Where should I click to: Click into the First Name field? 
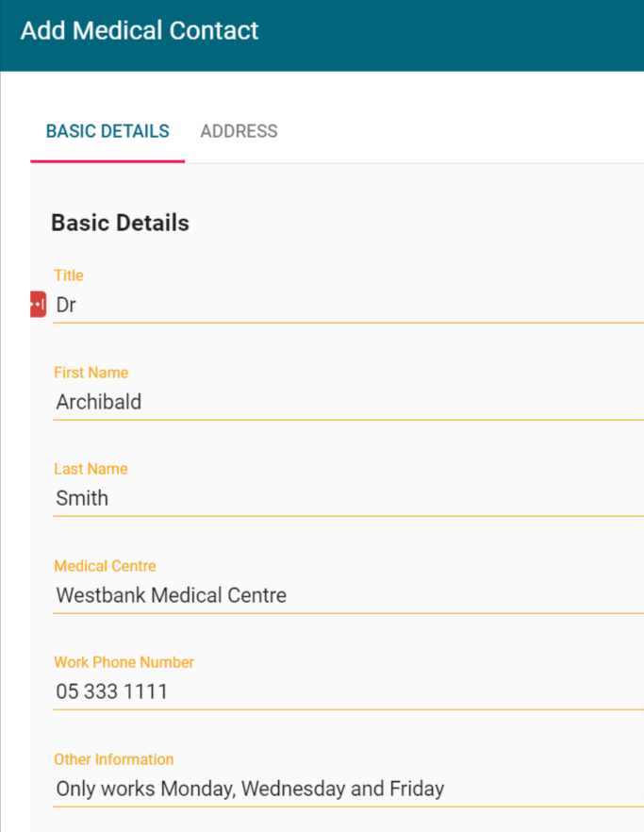[x=349, y=402]
